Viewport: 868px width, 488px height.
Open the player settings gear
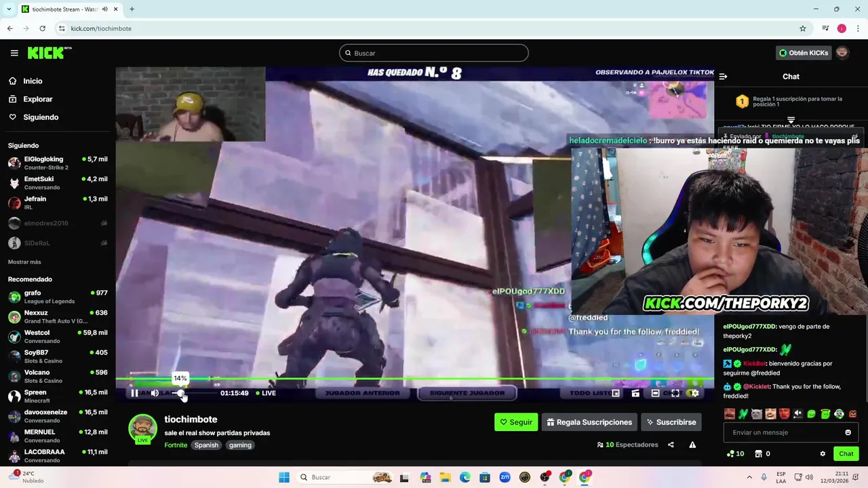coord(694,393)
